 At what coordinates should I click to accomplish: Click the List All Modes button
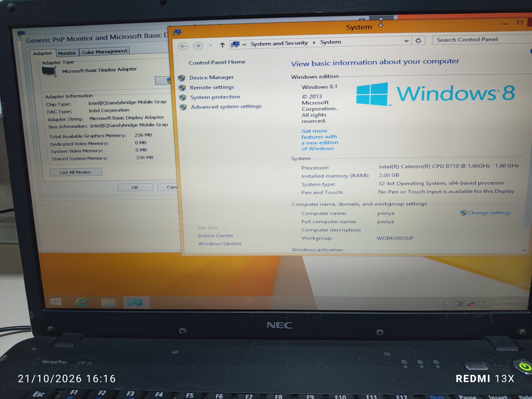pos(76,172)
